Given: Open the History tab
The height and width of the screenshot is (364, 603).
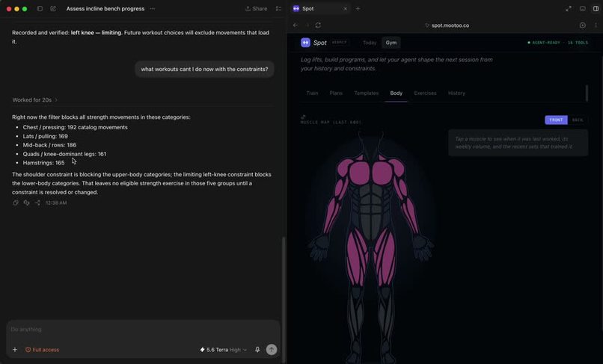Looking at the screenshot, I should [x=456, y=93].
